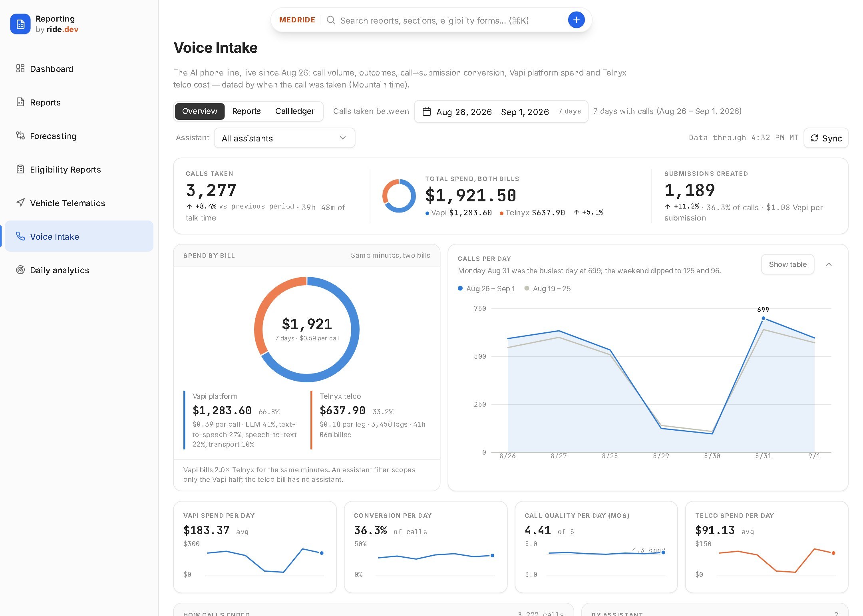863x616 pixels.
Task: Open Eligibility Reports in the sidebar
Action: click(x=79, y=169)
